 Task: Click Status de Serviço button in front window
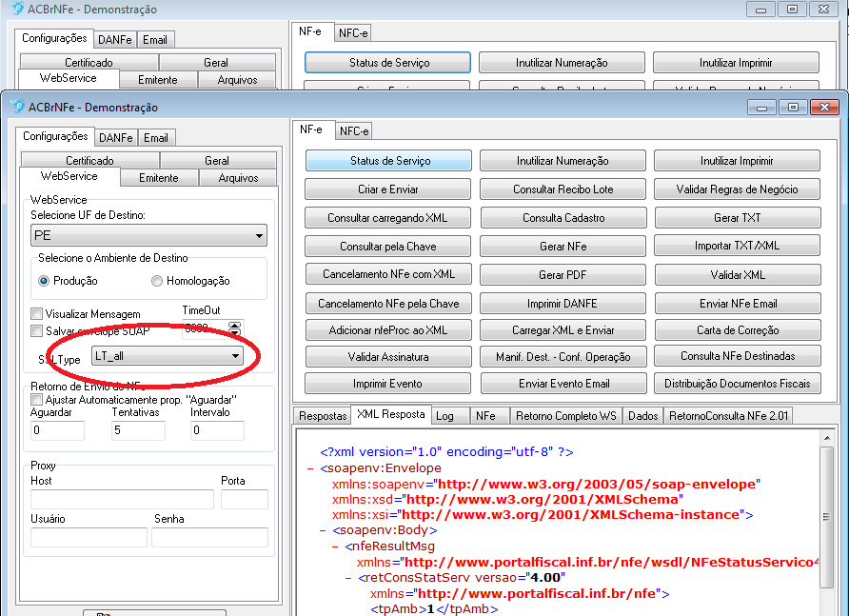[x=388, y=160]
